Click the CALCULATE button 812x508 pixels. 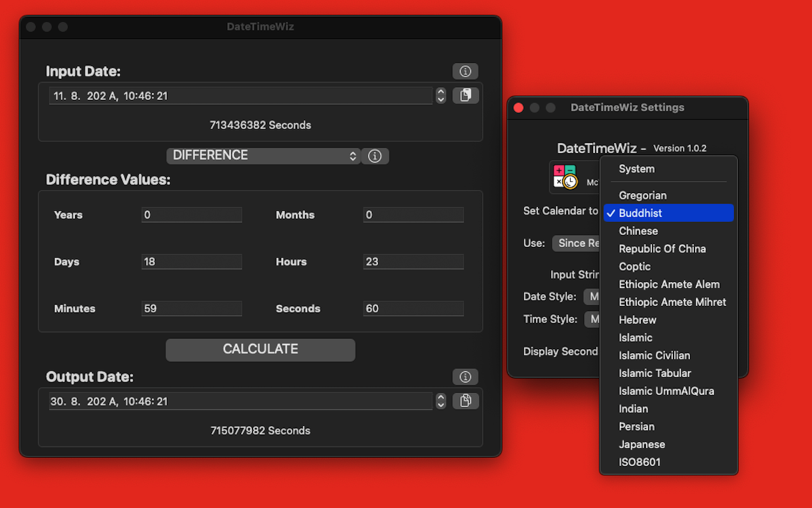click(x=261, y=350)
